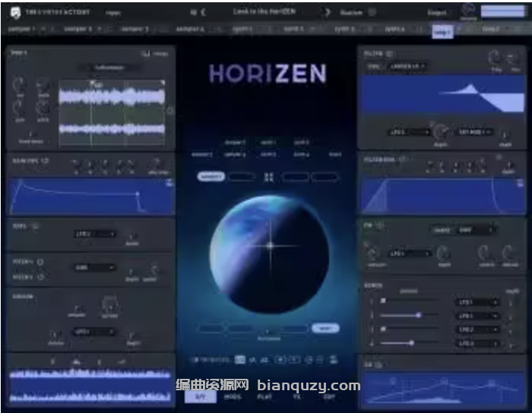Screen dimensions: 532x413
Task: Click the second send level slider
Action: click(418, 315)
